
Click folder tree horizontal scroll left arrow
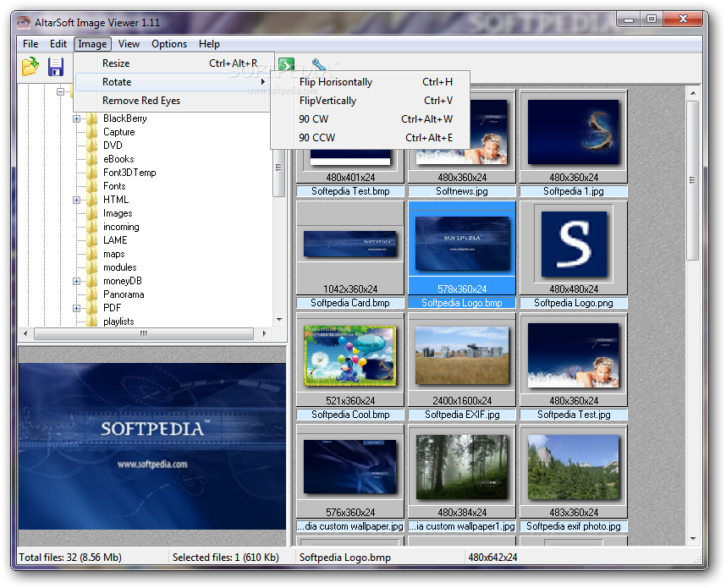pyautogui.click(x=25, y=333)
